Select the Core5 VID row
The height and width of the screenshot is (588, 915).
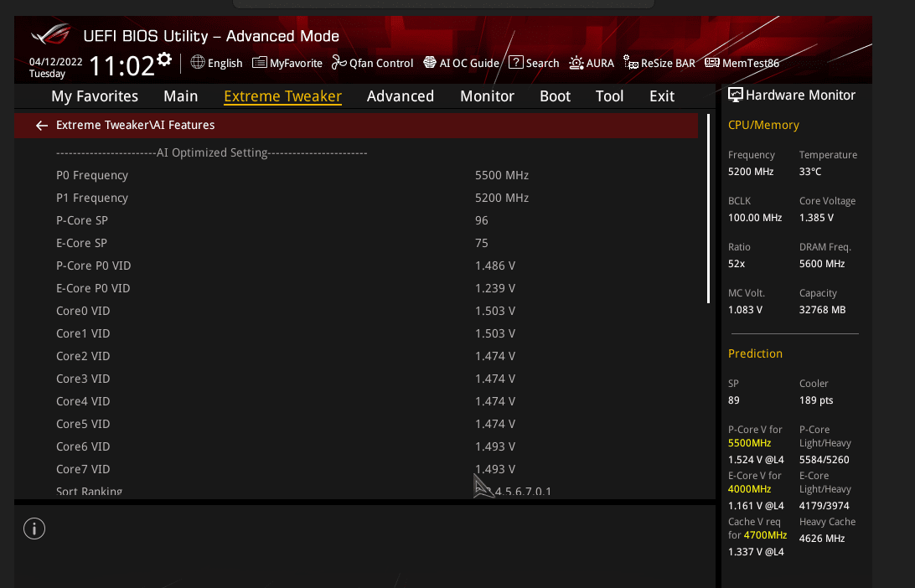click(x=356, y=424)
